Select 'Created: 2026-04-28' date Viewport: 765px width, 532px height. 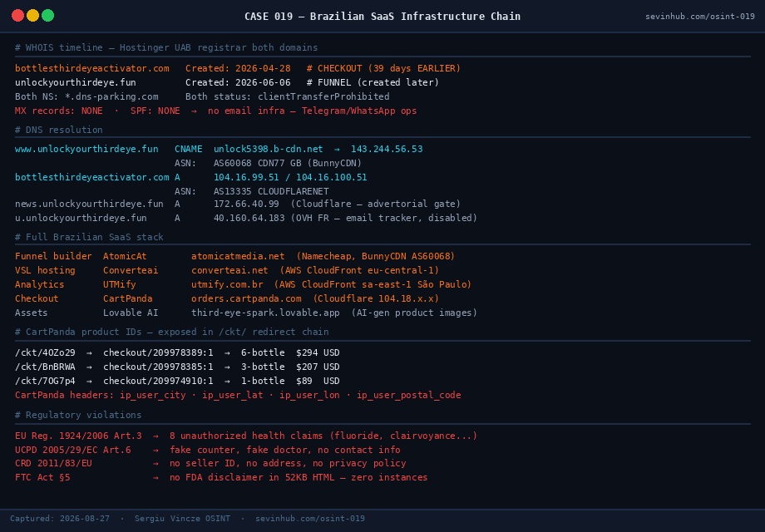(238, 68)
